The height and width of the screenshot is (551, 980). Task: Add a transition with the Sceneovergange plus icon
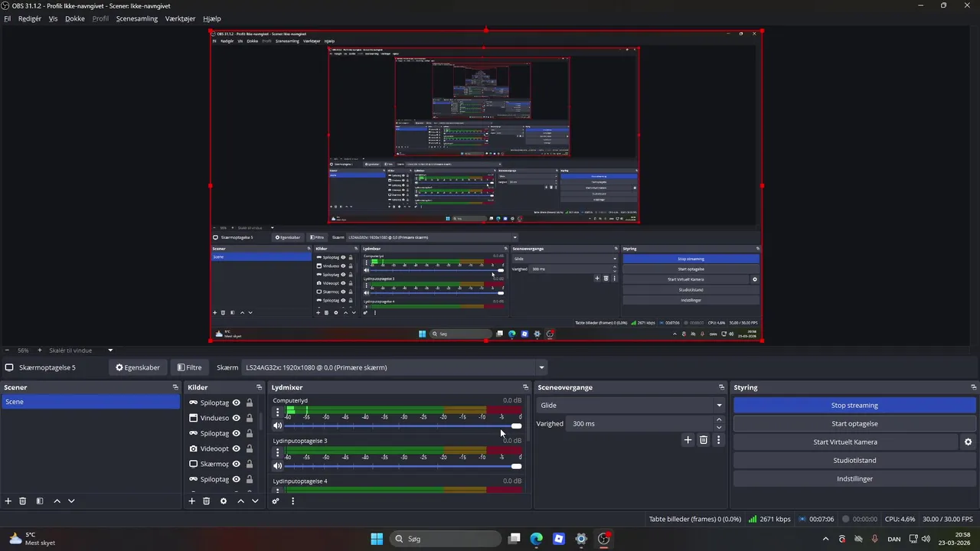tap(688, 440)
